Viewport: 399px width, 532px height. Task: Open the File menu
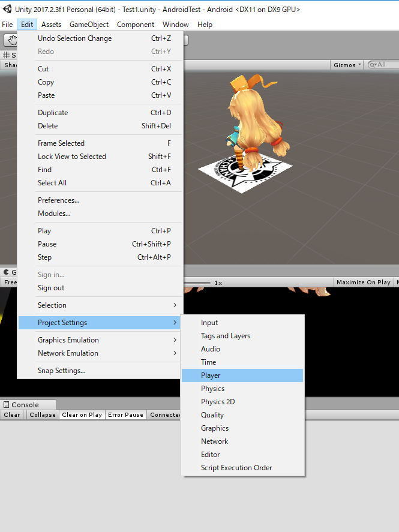(7, 25)
